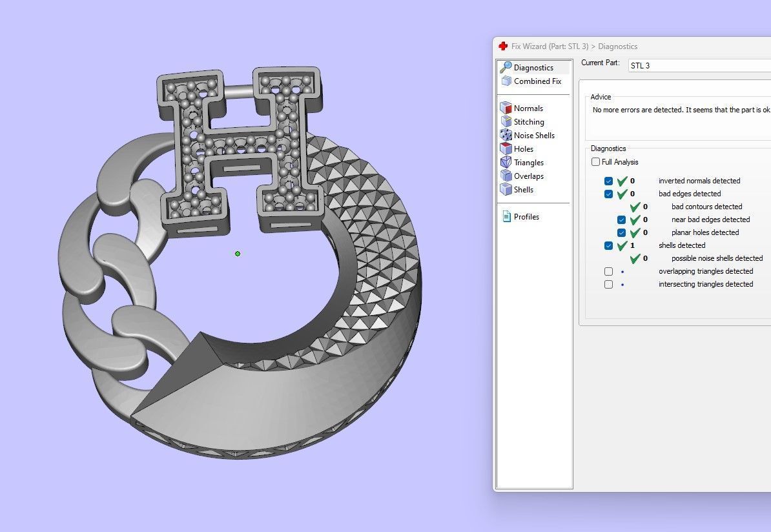
Task: Select the Overlaps repair icon
Action: 506,176
